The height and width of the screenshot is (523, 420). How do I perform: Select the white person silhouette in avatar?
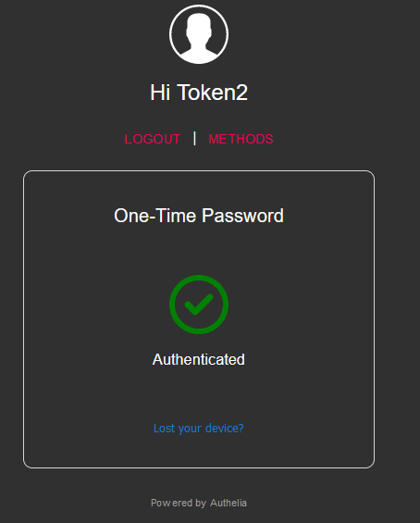[199, 37]
